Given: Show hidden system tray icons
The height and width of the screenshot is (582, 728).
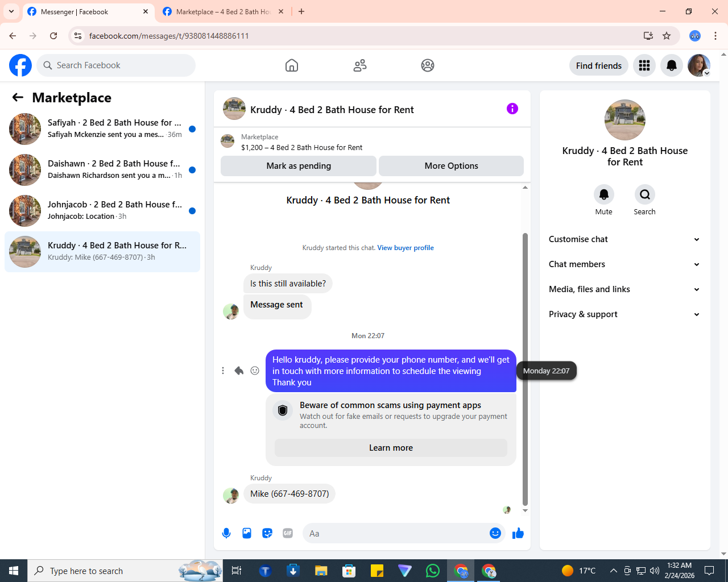Looking at the screenshot, I should (613, 571).
